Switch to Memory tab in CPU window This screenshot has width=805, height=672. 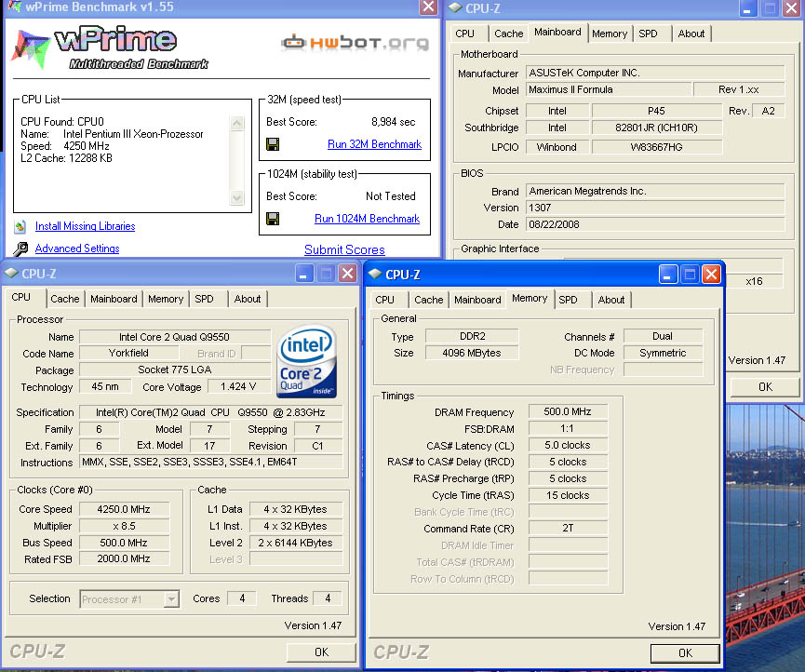point(166,299)
